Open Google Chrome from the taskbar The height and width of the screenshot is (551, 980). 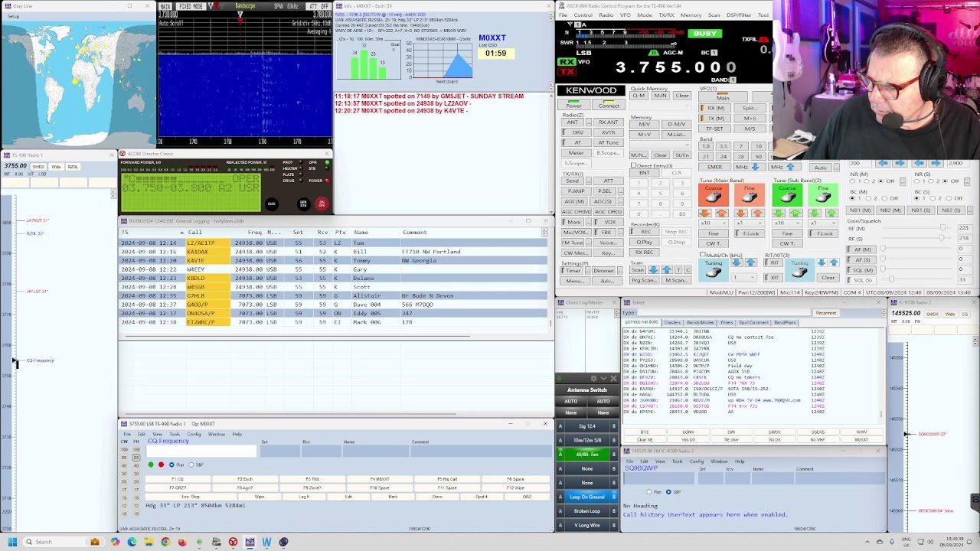point(165,542)
